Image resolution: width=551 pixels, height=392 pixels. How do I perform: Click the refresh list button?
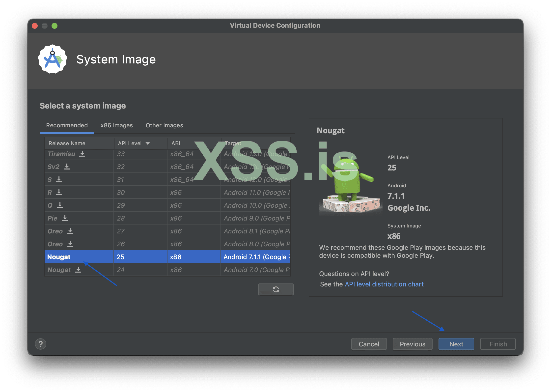276,289
